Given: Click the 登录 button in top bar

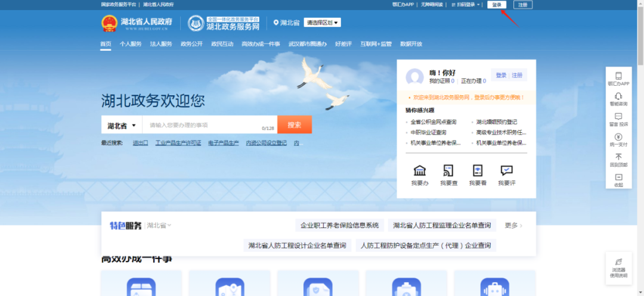Looking at the screenshot, I should point(497,5).
